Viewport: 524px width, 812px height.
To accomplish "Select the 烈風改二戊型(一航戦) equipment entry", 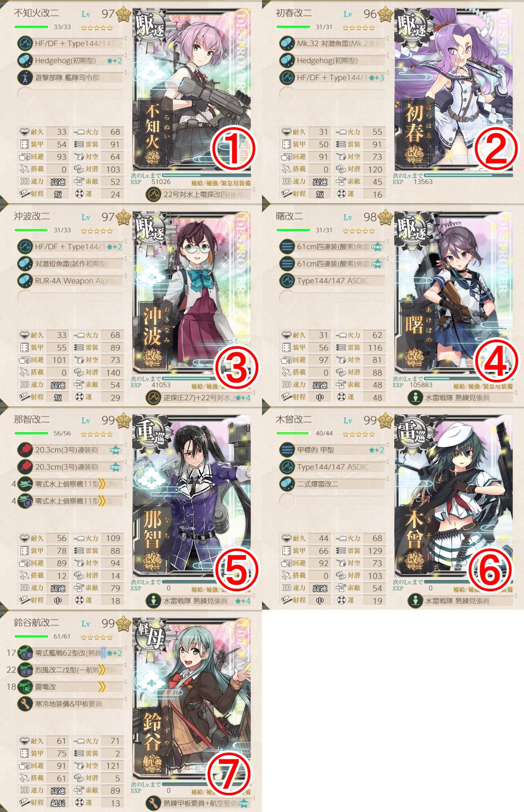I will (70, 670).
